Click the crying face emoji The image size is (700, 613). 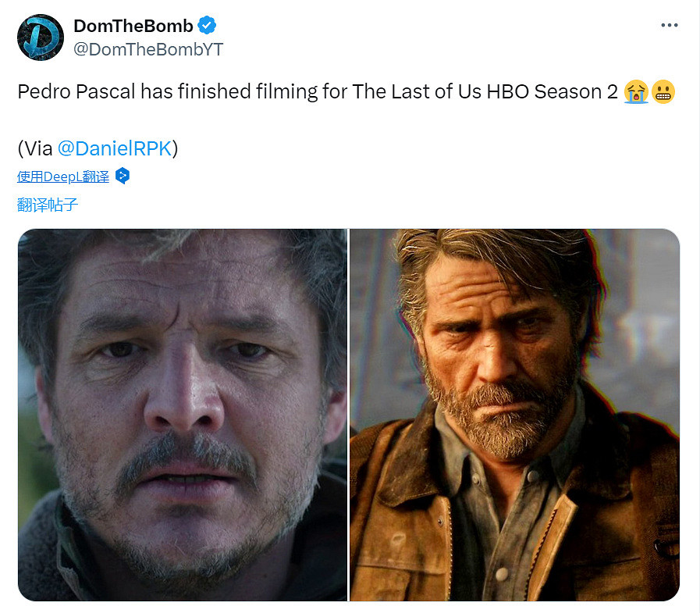pos(637,92)
